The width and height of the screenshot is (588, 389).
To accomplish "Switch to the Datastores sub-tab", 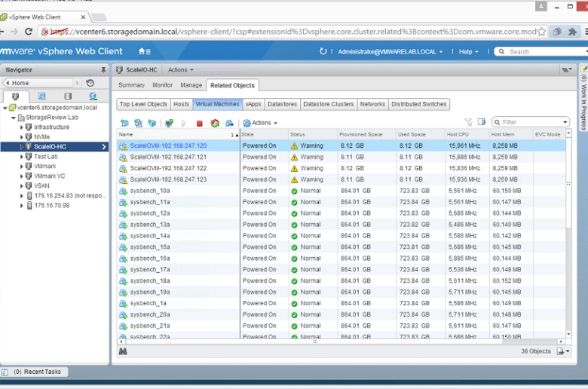I will pyautogui.click(x=283, y=104).
